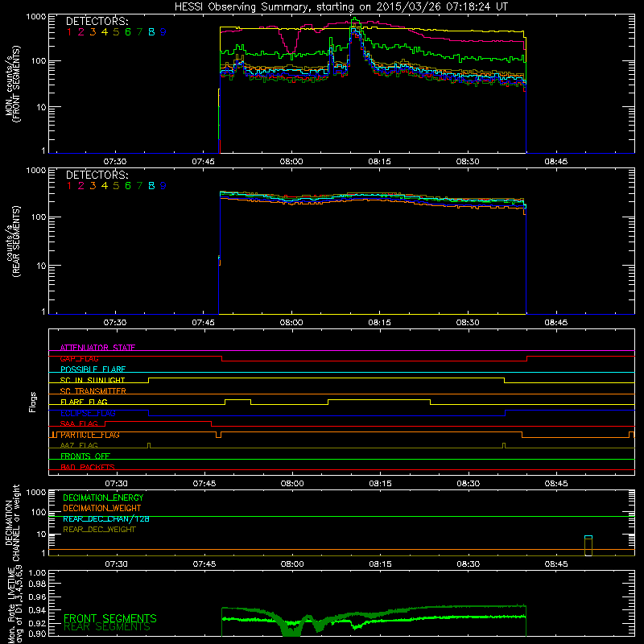Click the SC_IN_SUNLIGHT flag label
The image size is (644, 644).
pos(93,380)
